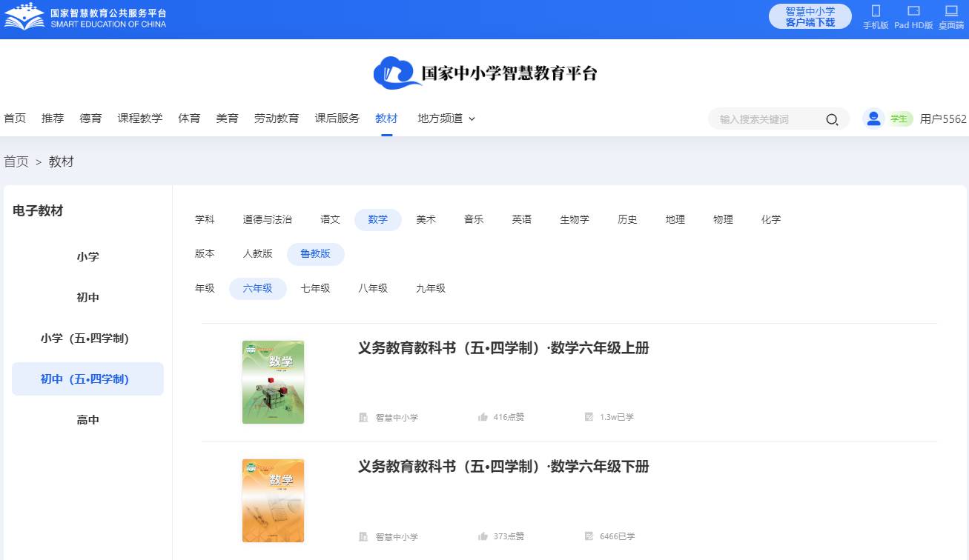Click the search keyword input field
969x560 pixels.
[x=767, y=119]
